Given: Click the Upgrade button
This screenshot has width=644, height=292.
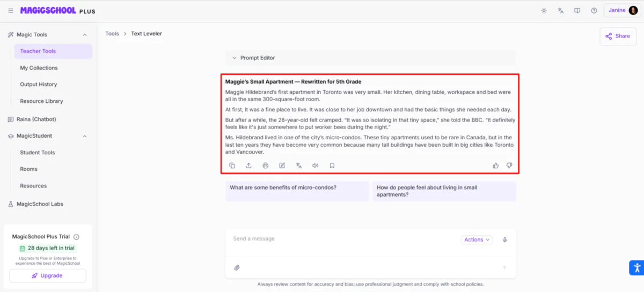Looking at the screenshot, I should pos(47,275).
